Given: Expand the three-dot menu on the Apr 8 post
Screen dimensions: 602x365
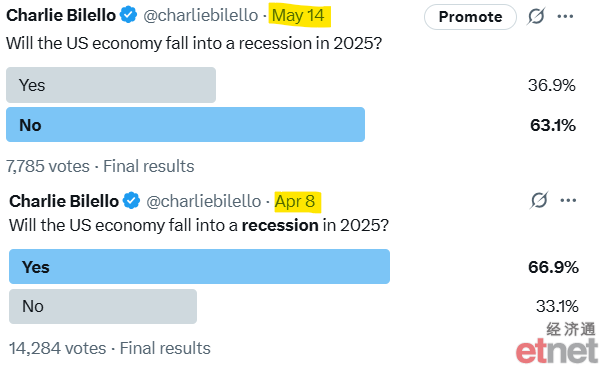Looking at the screenshot, I should [569, 200].
